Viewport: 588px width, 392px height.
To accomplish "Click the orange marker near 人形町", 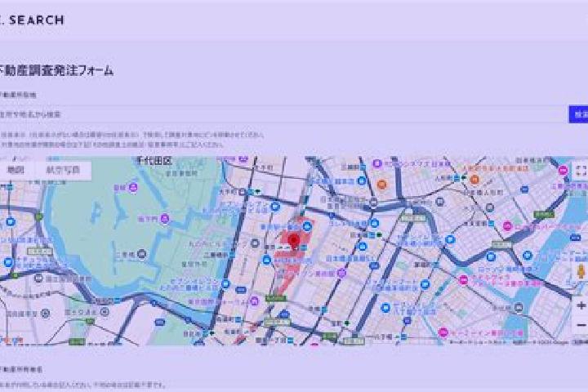I will tap(474, 180).
